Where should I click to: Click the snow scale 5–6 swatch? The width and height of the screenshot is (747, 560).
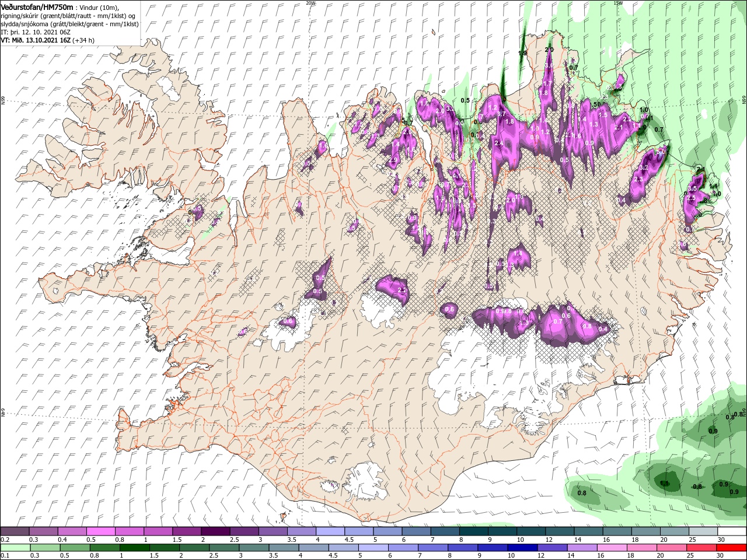coord(387,531)
